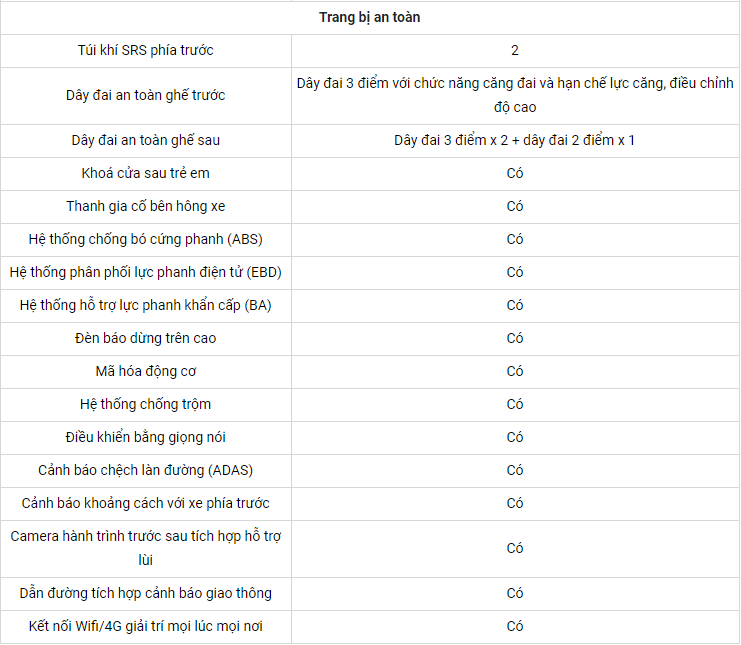Select the "Dây đai an toàn ghế sau" label

coord(146,140)
